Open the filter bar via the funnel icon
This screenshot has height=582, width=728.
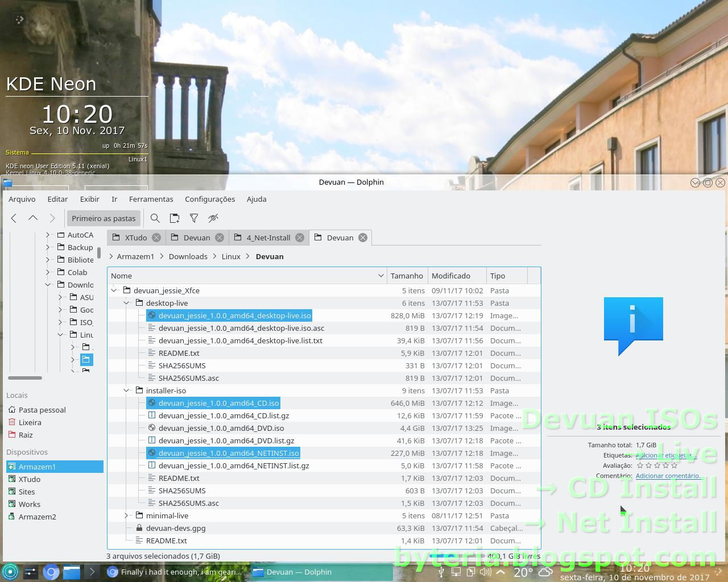[x=194, y=218]
